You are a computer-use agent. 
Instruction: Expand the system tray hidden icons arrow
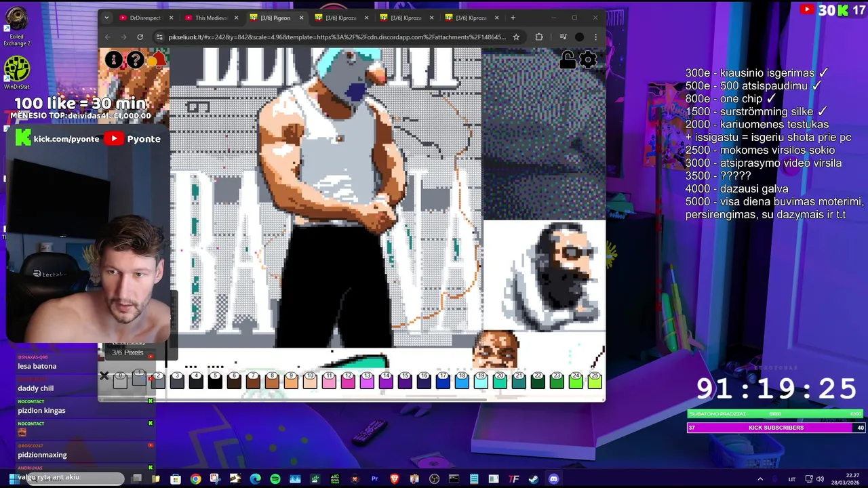tap(760, 479)
